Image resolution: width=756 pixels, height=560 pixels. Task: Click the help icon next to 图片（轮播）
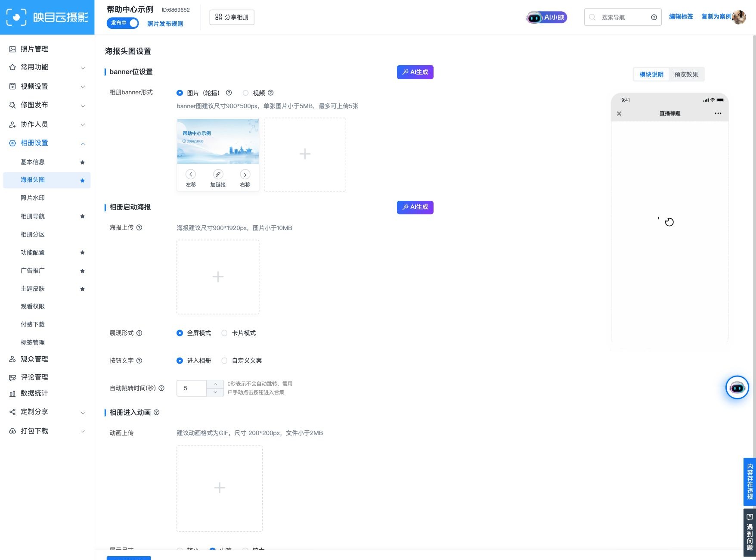(229, 93)
